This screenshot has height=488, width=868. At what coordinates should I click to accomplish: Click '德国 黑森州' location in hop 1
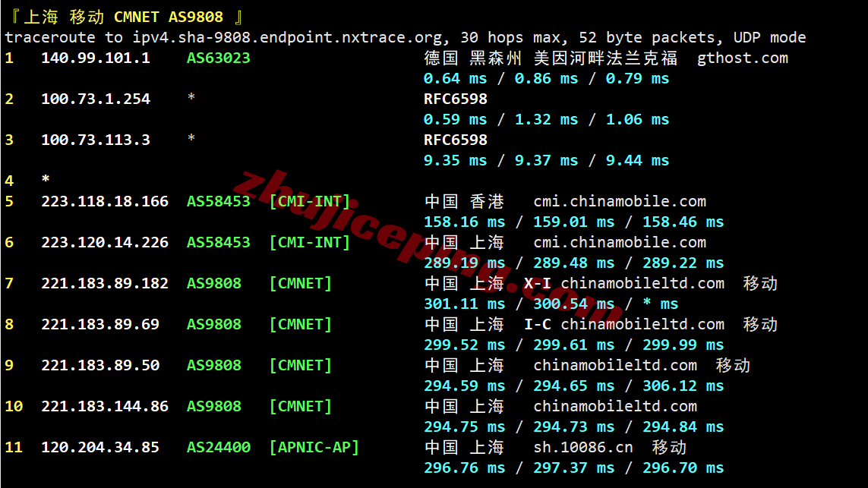(x=473, y=58)
